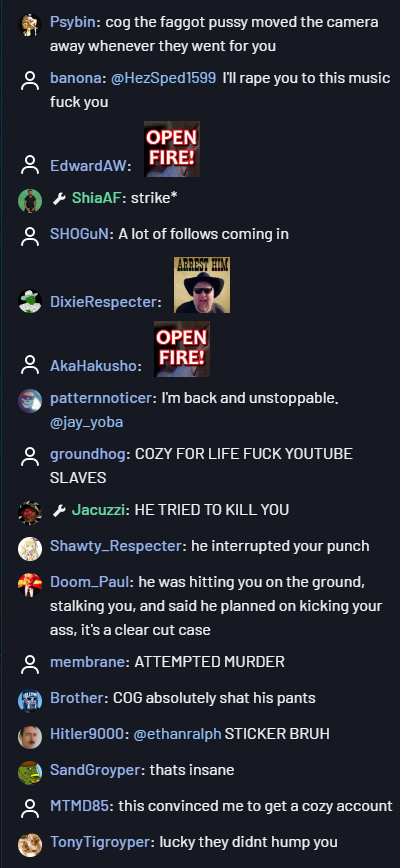Click DixieRespecter's green frog avatar

30,302
